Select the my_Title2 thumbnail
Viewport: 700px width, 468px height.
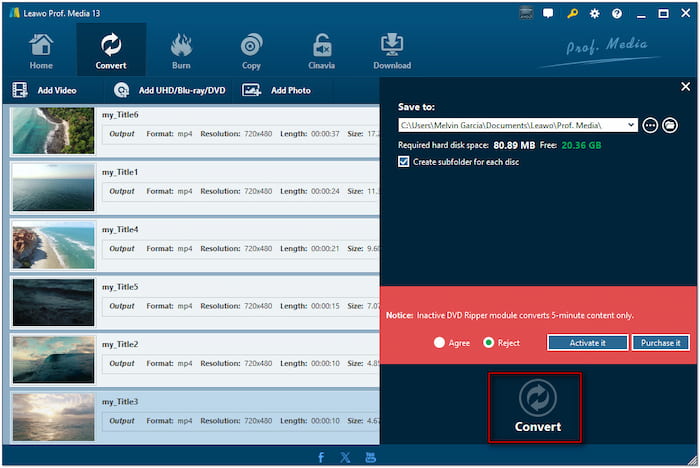point(53,360)
